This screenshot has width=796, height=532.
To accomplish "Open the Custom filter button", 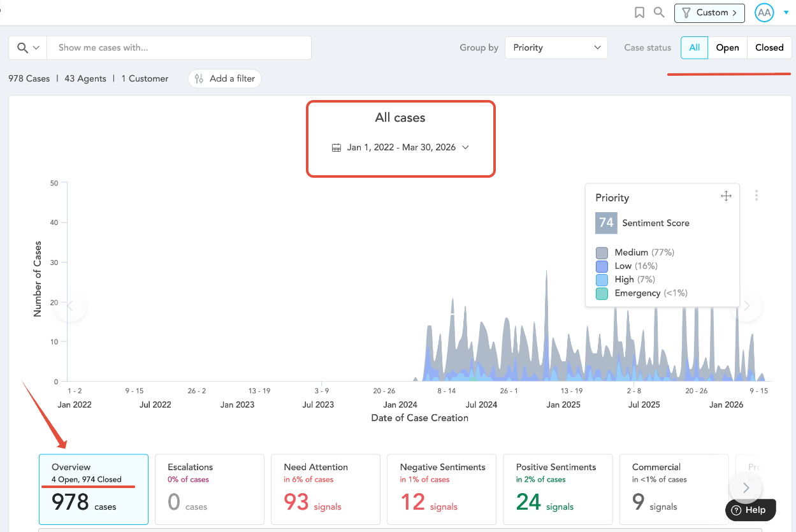I will click(709, 13).
